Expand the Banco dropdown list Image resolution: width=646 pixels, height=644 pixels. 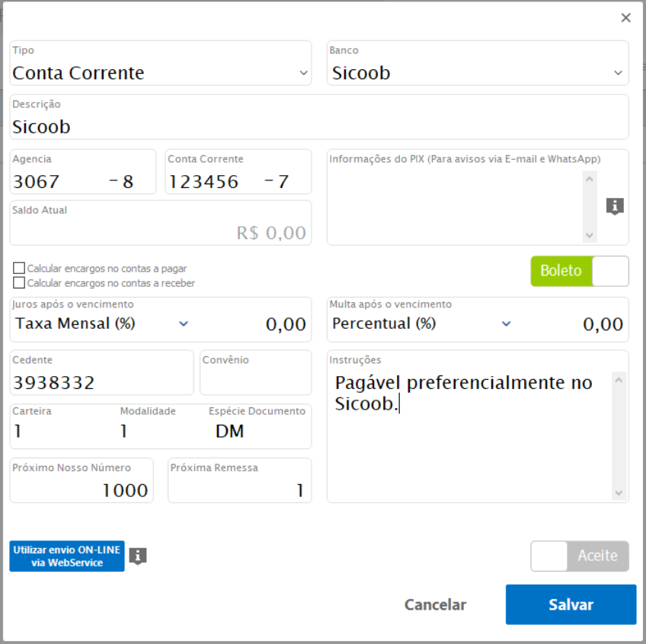(618, 73)
